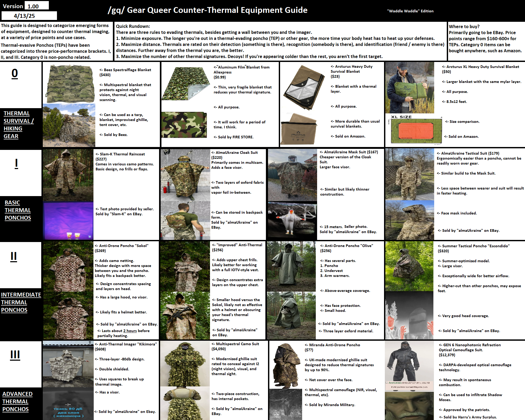
Task: Click the Improved poncho with rifle photo
Action: 185,316
